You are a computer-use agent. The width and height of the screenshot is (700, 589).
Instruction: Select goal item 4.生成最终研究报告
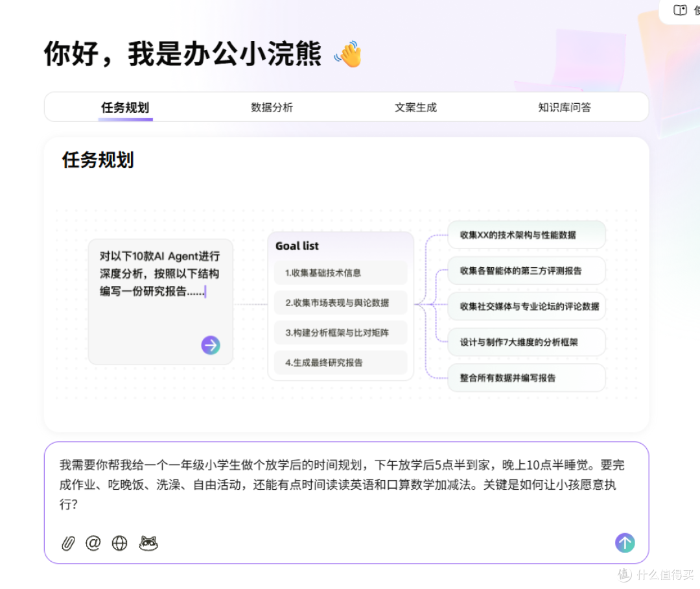point(341,363)
